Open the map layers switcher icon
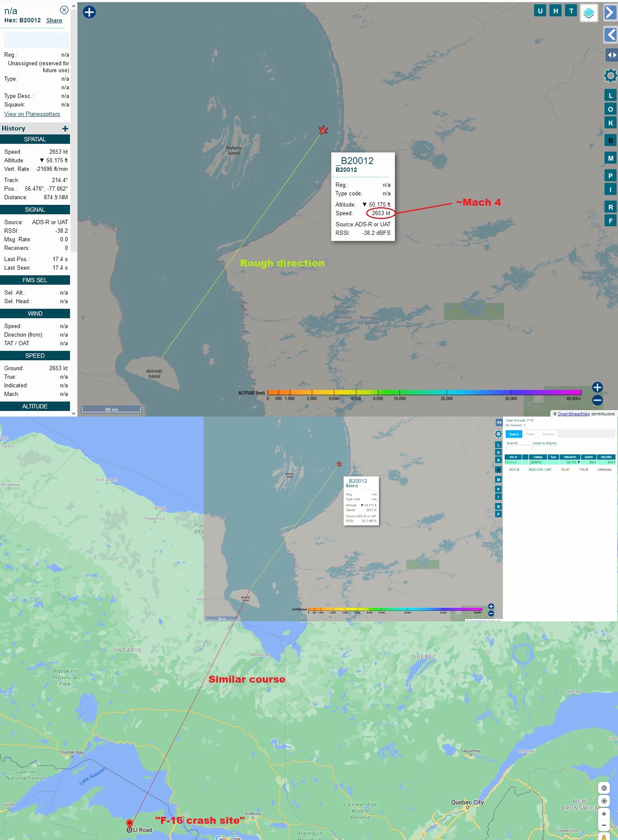The width and height of the screenshot is (618, 840). coord(589,13)
